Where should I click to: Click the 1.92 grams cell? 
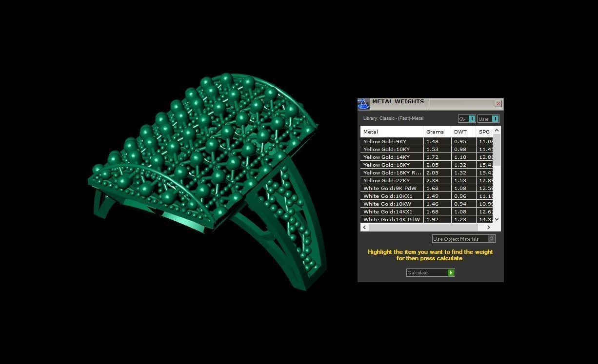pyautogui.click(x=437, y=219)
